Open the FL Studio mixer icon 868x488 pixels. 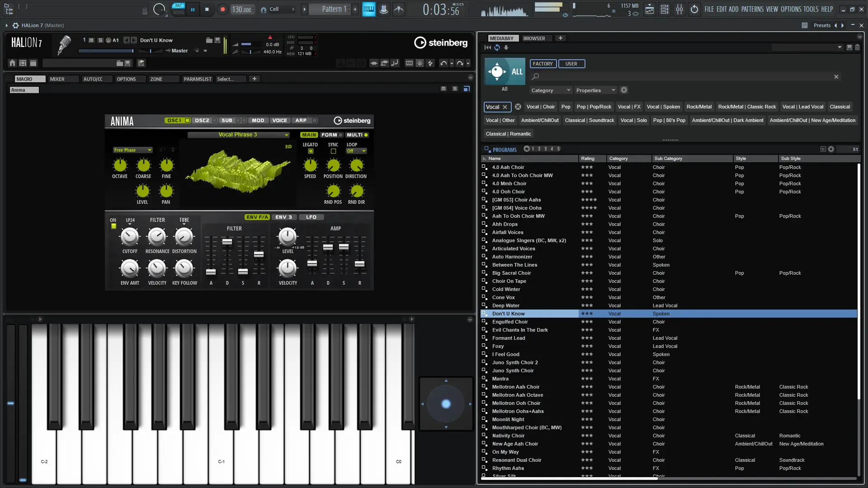click(x=679, y=9)
